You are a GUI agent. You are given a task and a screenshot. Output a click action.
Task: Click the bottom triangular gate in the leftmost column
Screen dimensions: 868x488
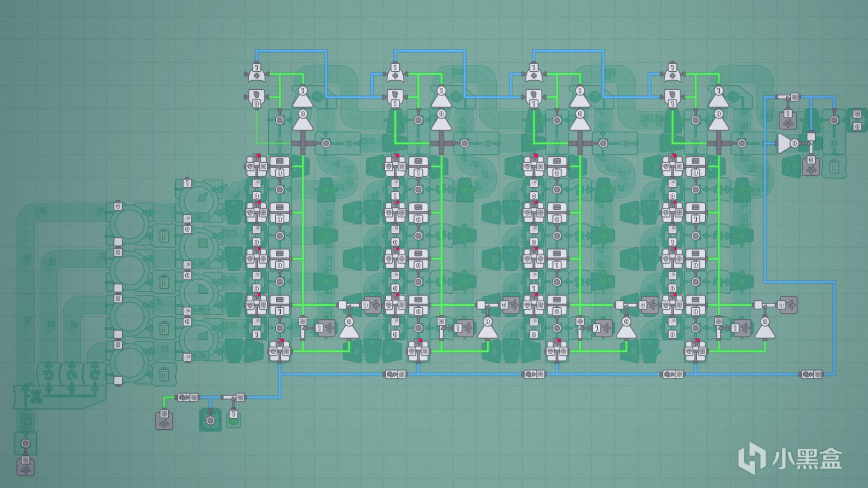click(349, 327)
